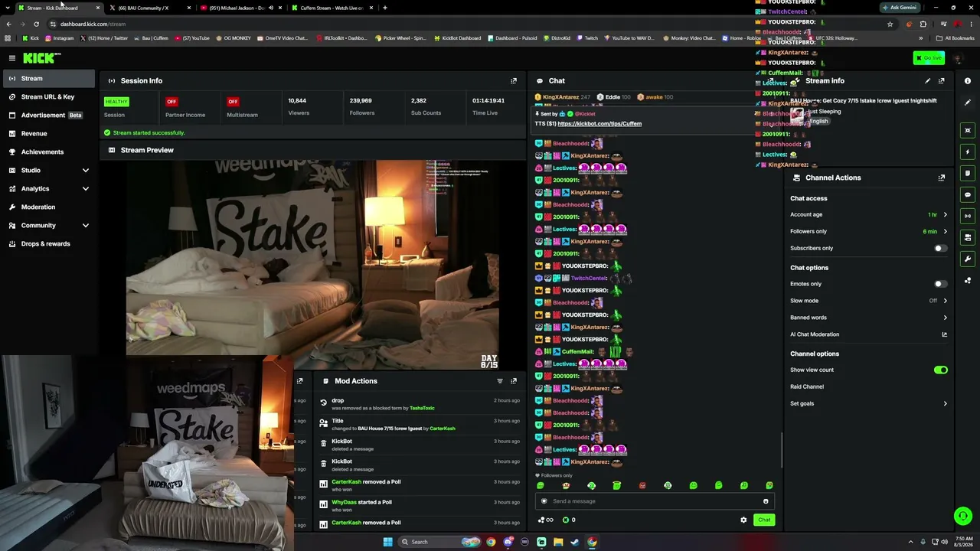Bookmark this page with the star icon

(x=890, y=24)
